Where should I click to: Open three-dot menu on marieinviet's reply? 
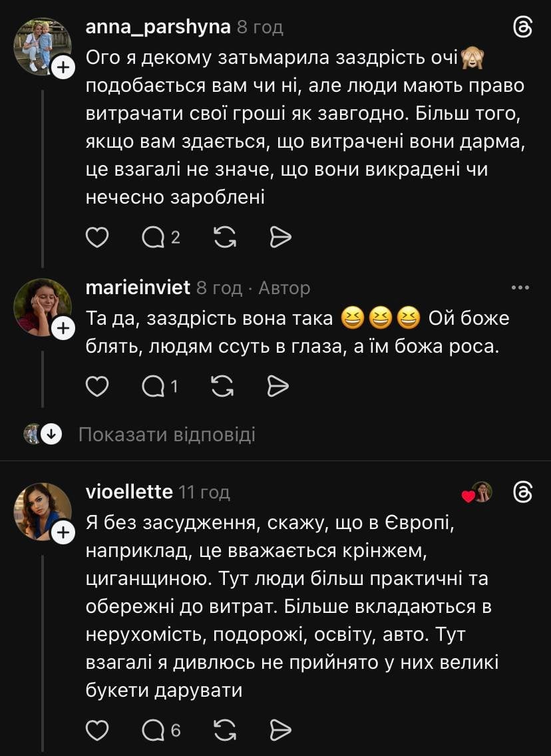(x=519, y=287)
